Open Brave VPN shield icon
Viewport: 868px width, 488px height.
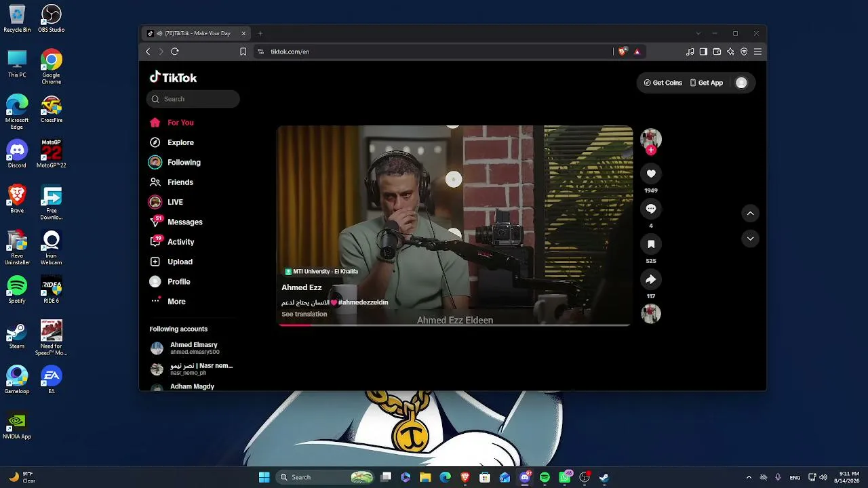744,52
